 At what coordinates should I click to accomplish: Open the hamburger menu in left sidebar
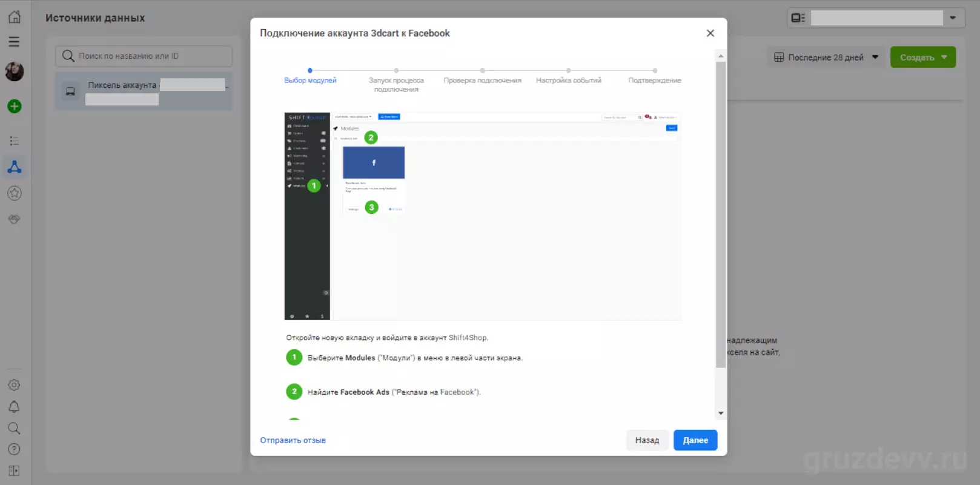coord(14,42)
